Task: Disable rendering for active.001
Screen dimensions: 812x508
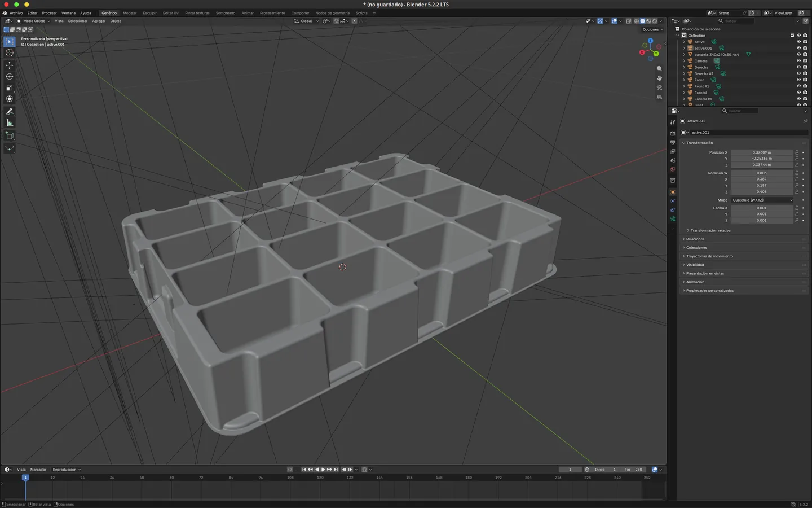Action: (805, 49)
